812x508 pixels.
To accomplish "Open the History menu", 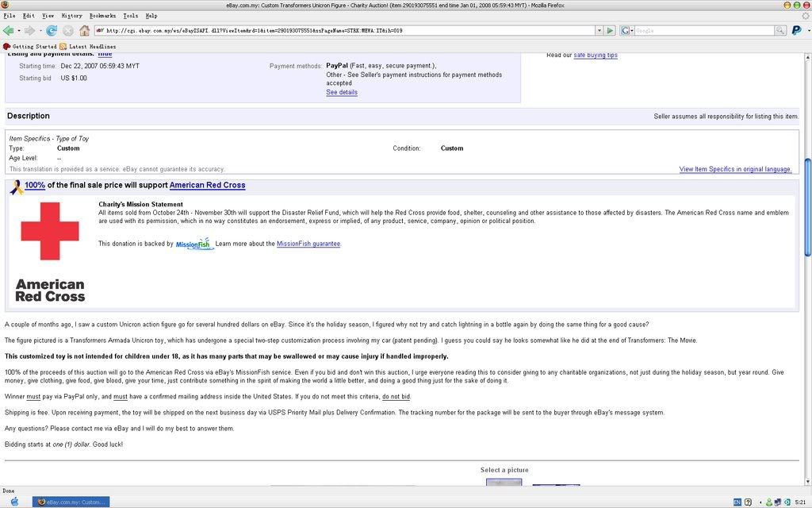I will click(71, 16).
